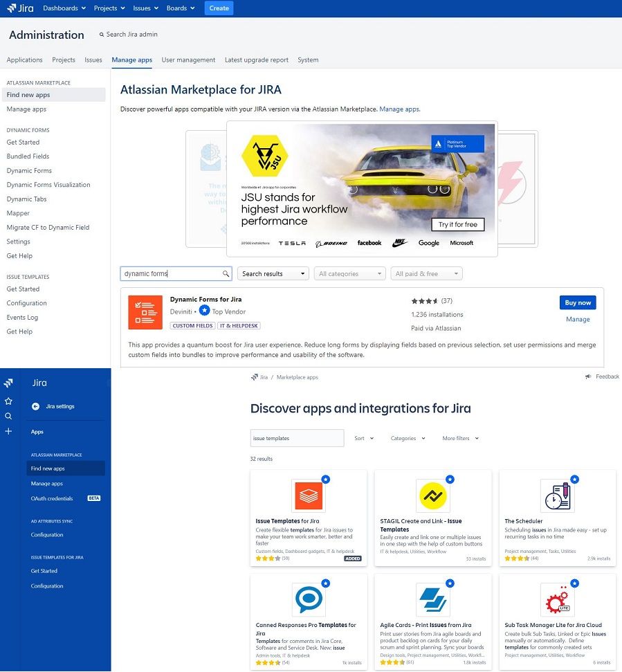Open the Latest upgrade report tab

tap(257, 60)
